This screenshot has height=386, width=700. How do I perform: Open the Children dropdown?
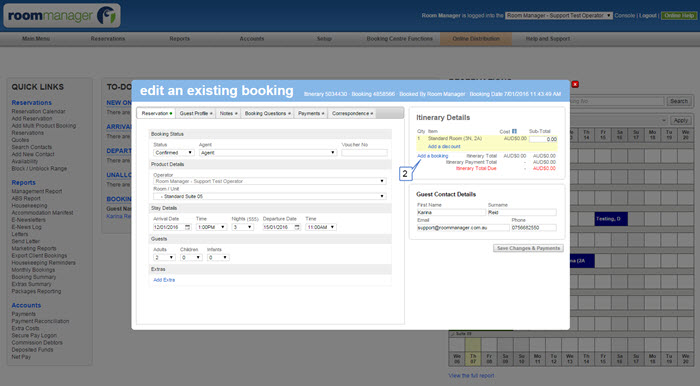(x=191, y=257)
